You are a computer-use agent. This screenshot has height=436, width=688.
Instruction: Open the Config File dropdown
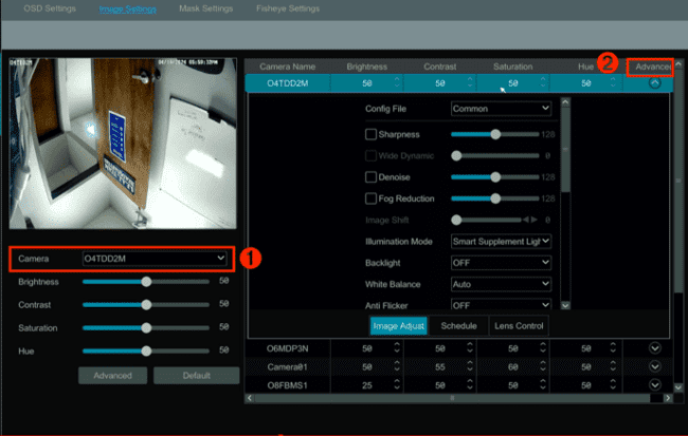pos(500,108)
